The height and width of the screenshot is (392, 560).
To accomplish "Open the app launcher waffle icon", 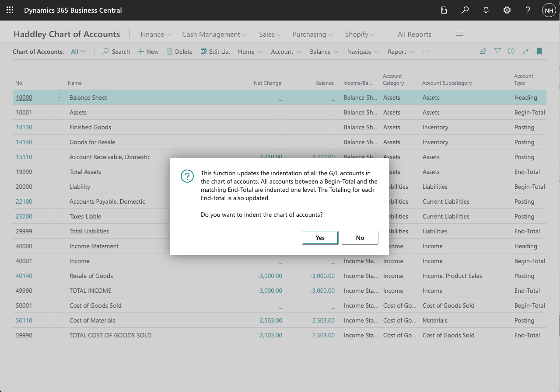I will (10, 10).
